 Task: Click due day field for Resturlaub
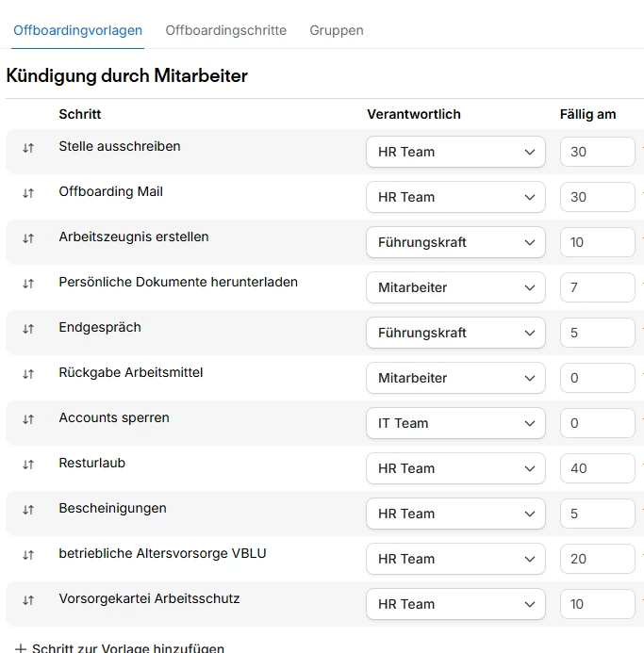(597, 468)
